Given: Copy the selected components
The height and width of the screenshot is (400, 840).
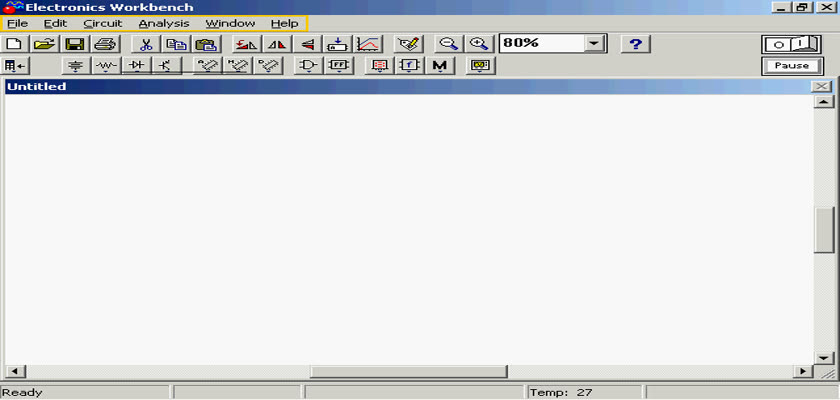Looking at the screenshot, I should 175,44.
